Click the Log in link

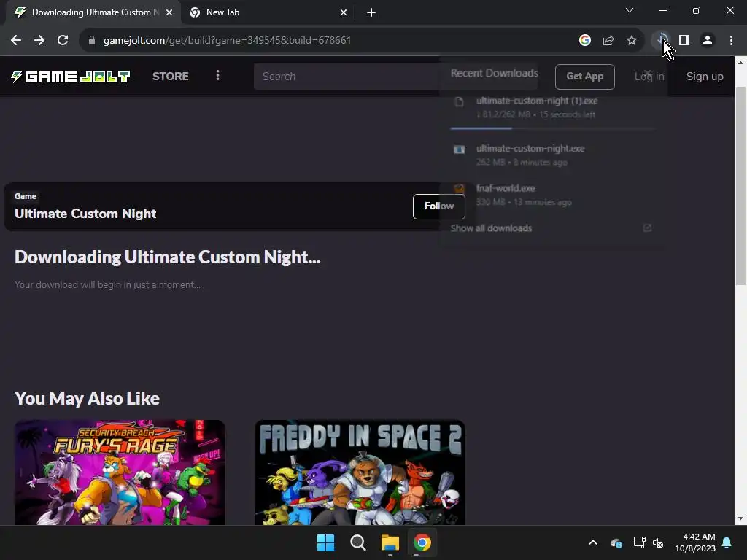pyautogui.click(x=649, y=77)
